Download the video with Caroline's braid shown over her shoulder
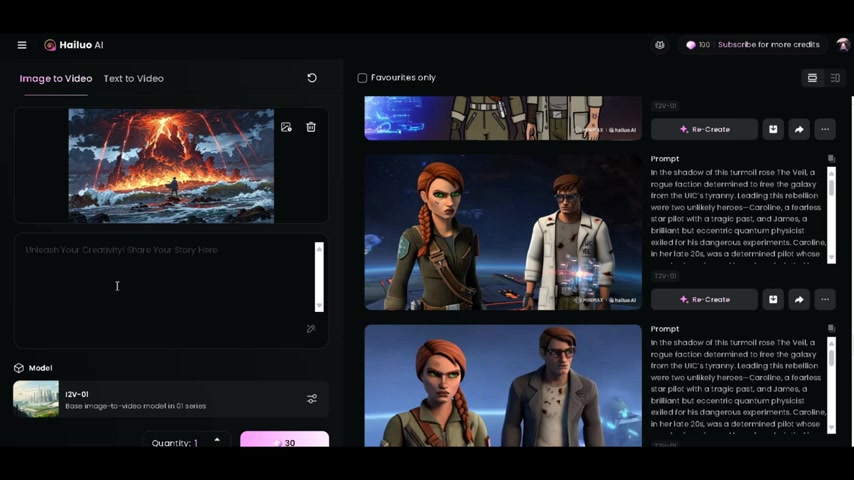Screen dimensions: 854x480 pyautogui.click(x=773, y=299)
